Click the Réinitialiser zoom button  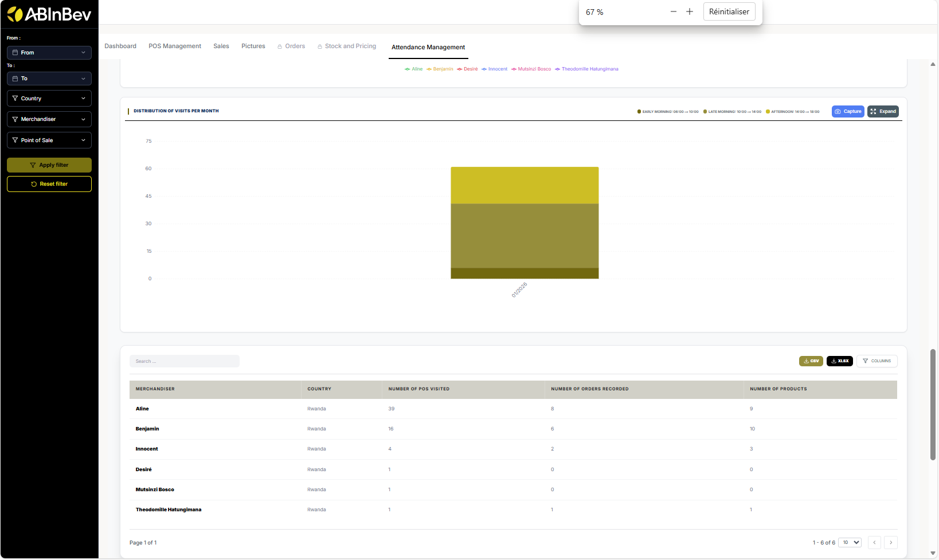coord(729,12)
